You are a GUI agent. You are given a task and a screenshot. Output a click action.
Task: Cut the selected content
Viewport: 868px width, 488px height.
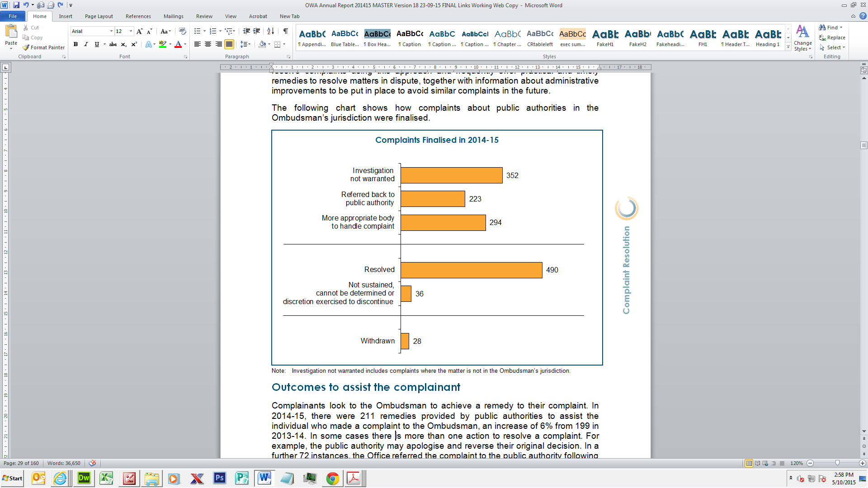(31, 28)
